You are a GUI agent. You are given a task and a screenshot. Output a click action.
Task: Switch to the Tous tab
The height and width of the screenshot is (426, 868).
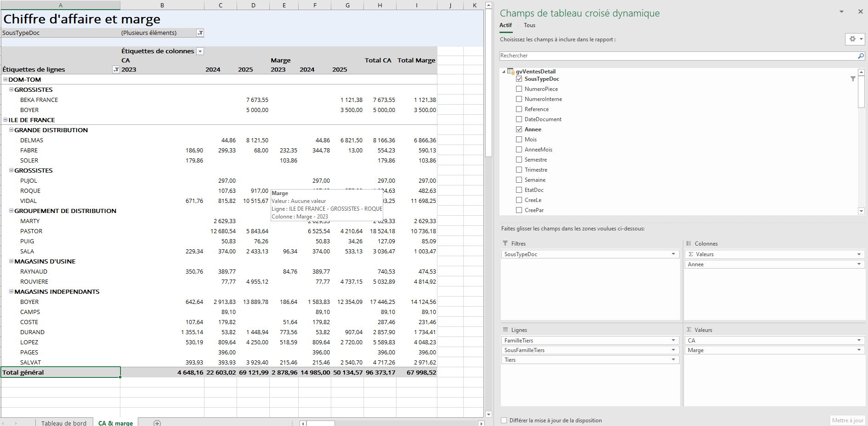[x=529, y=25]
